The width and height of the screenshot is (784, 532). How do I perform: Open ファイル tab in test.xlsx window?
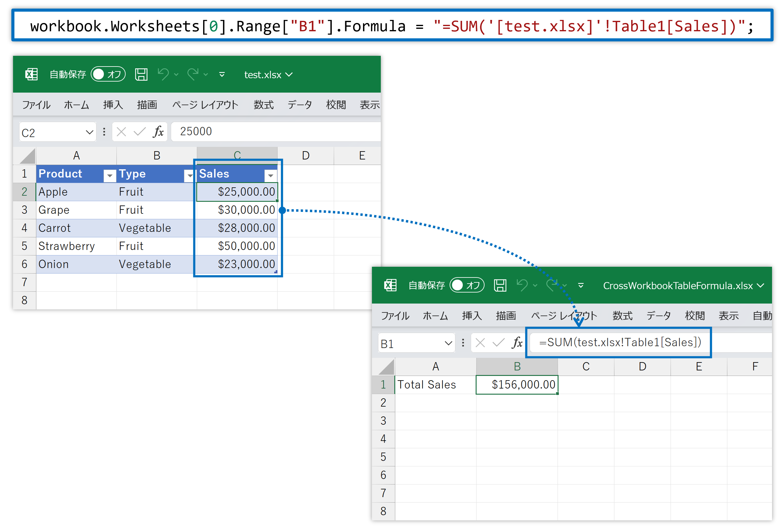pyautogui.click(x=36, y=105)
